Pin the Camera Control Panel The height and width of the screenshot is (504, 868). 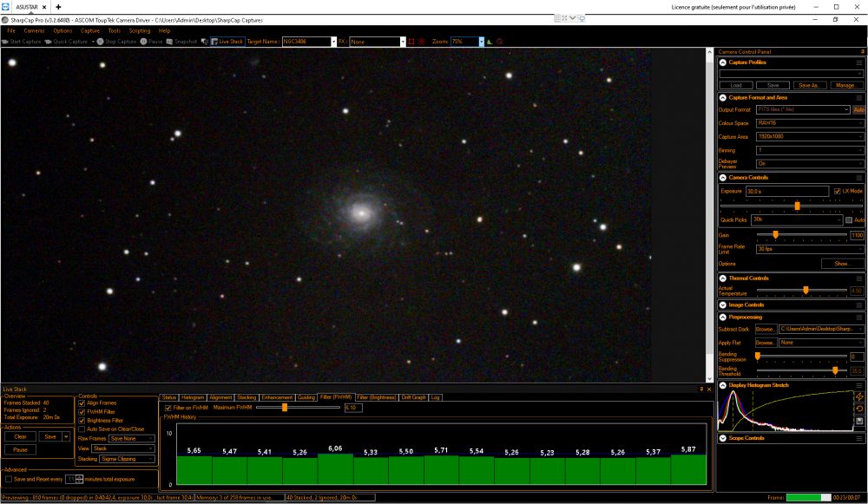(863, 51)
